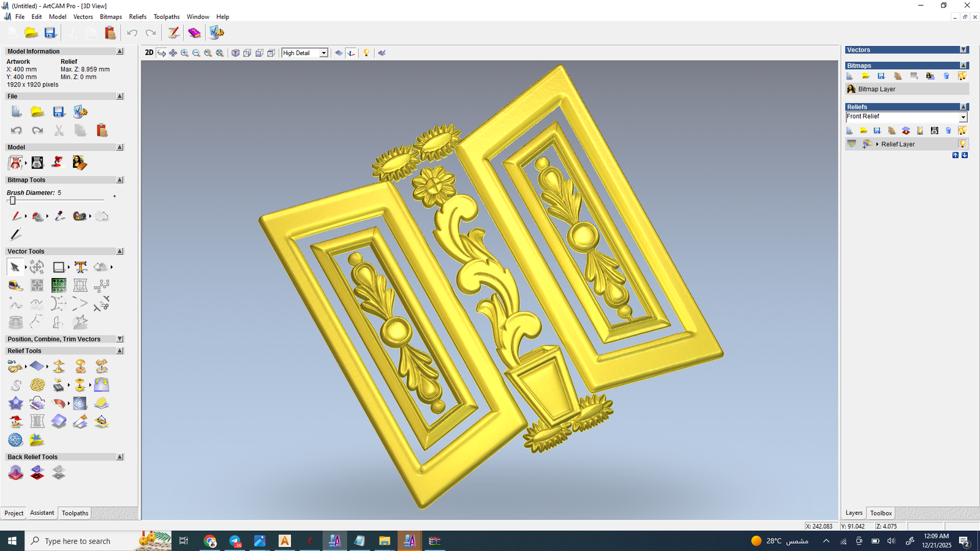Toggle Relief Layer visibility light bulb
The height and width of the screenshot is (551, 980).
[x=962, y=144]
